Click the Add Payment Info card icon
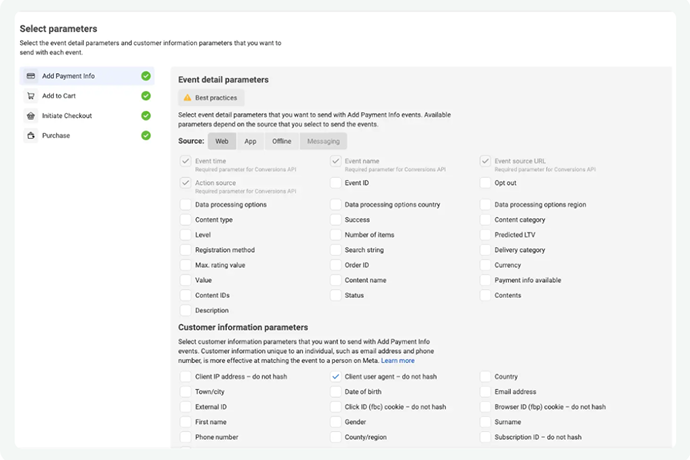The image size is (690, 460). pos(32,76)
